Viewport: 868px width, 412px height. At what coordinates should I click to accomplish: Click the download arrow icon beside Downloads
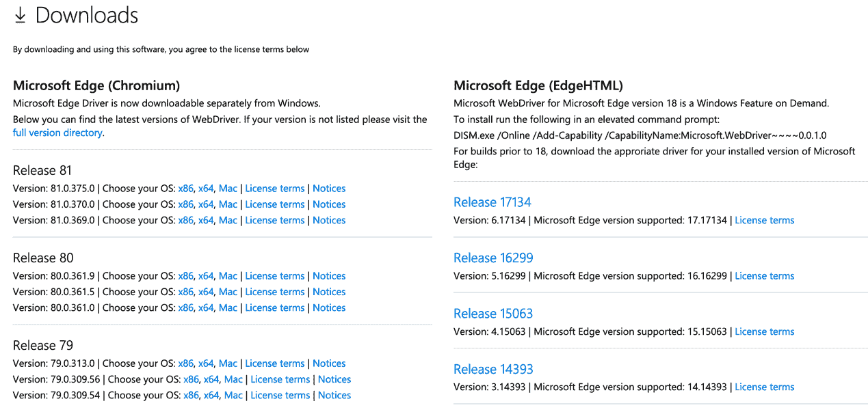click(20, 16)
